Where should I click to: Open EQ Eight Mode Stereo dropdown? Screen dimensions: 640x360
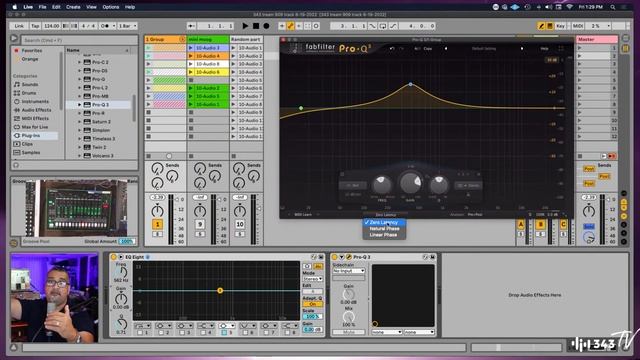click(313, 279)
